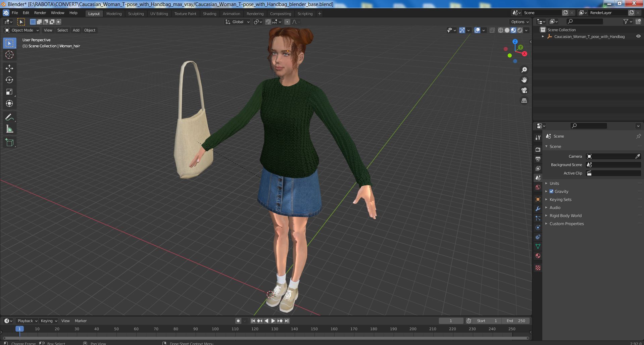This screenshot has width=644, height=345.
Task: Open the Output properties tab
Action: 538,159
